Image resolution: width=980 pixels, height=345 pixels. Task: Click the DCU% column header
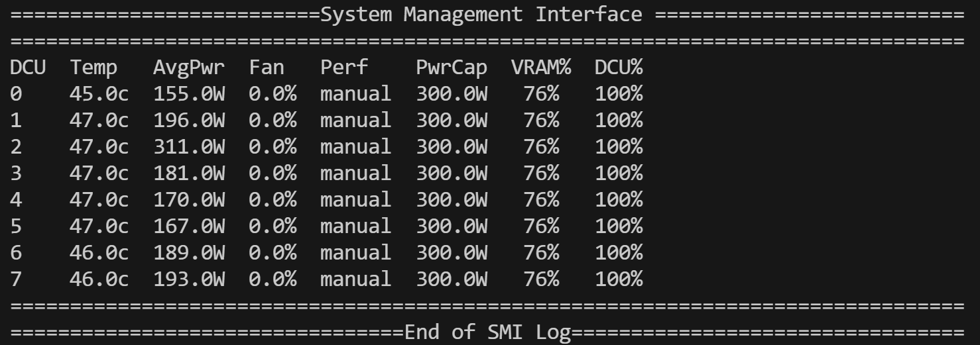click(x=619, y=68)
